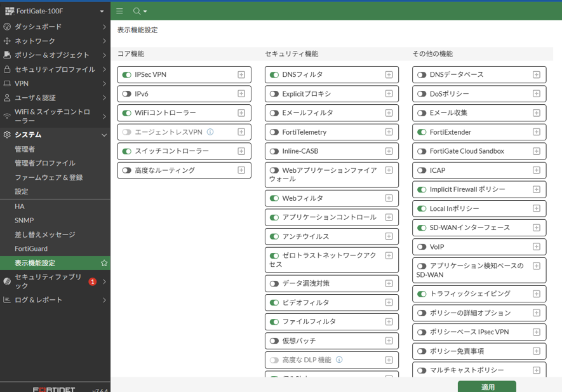
Task: Enable the FortiGate Cloud Sandbox toggle
Action: tap(422, 151)
